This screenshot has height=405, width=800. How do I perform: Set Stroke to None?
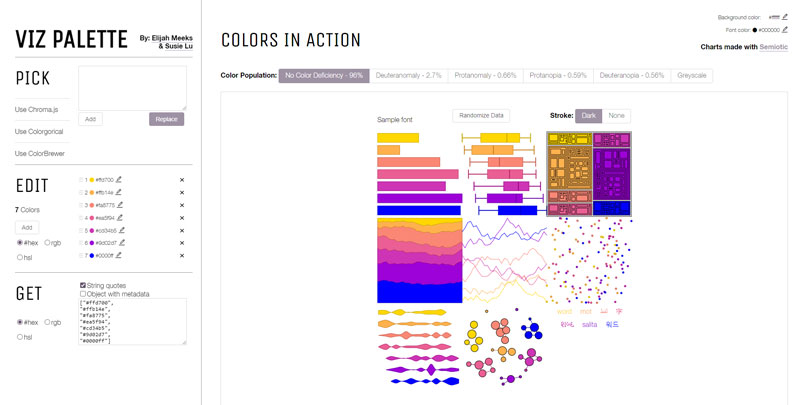coord(616,116)
